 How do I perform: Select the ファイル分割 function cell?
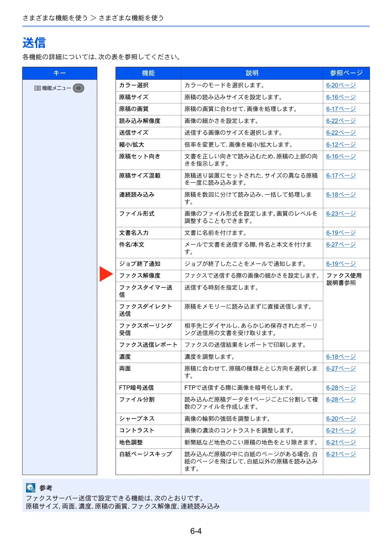(x=148, y=403)
